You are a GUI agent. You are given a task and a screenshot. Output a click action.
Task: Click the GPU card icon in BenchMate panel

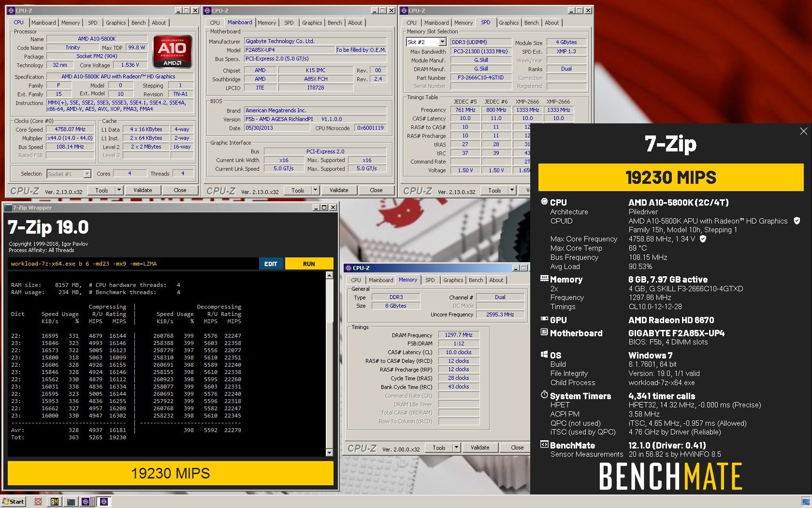point(544,319)
